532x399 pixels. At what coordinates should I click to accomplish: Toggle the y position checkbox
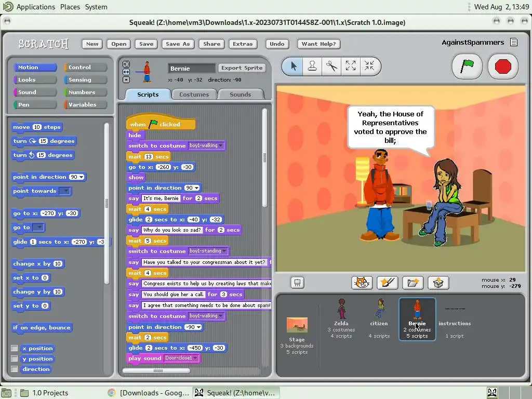pyautogui.click(x=14, y=358)
